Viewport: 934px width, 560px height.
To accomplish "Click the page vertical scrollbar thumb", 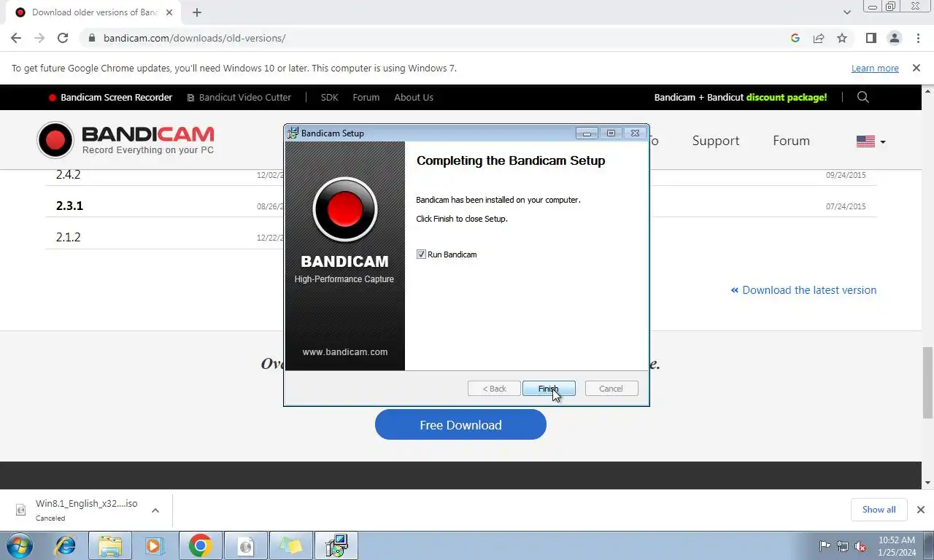I will point(927,384).
